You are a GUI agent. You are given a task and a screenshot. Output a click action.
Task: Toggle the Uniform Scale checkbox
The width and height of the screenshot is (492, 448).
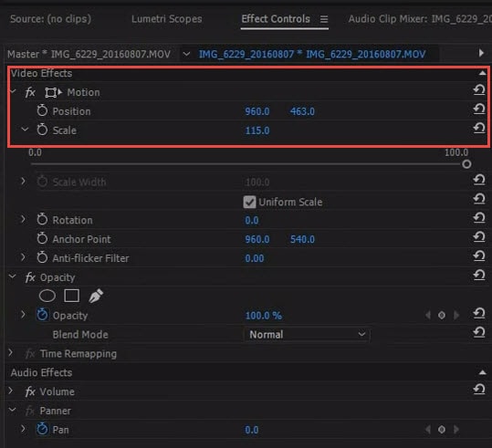coord(249,202)
